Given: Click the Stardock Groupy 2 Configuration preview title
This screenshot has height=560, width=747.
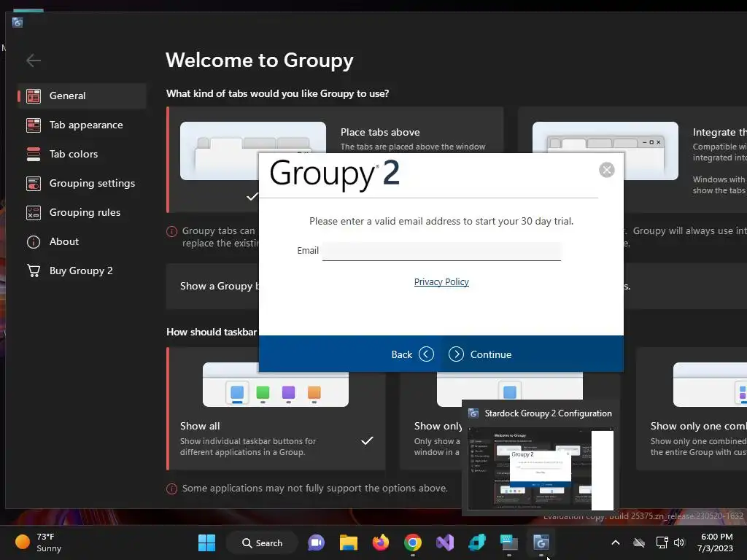Looking at the screenshot, I should pos(548,413).
